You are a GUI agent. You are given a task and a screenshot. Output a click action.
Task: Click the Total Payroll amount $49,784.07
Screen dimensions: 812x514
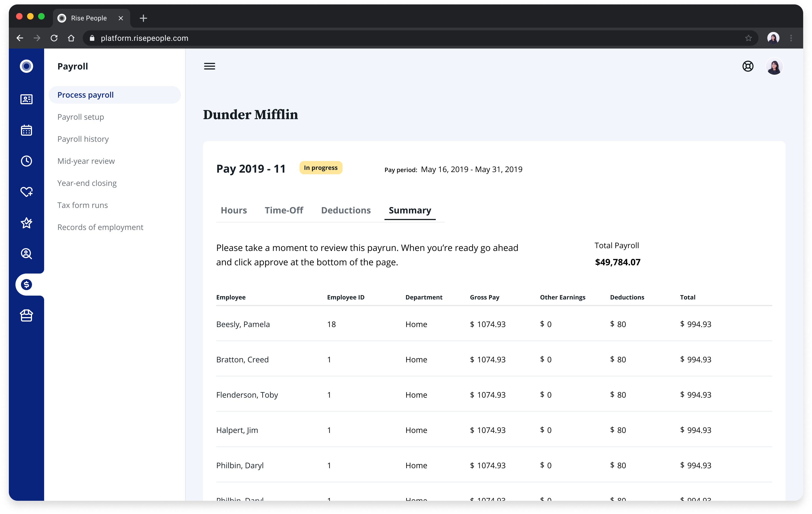618,262
